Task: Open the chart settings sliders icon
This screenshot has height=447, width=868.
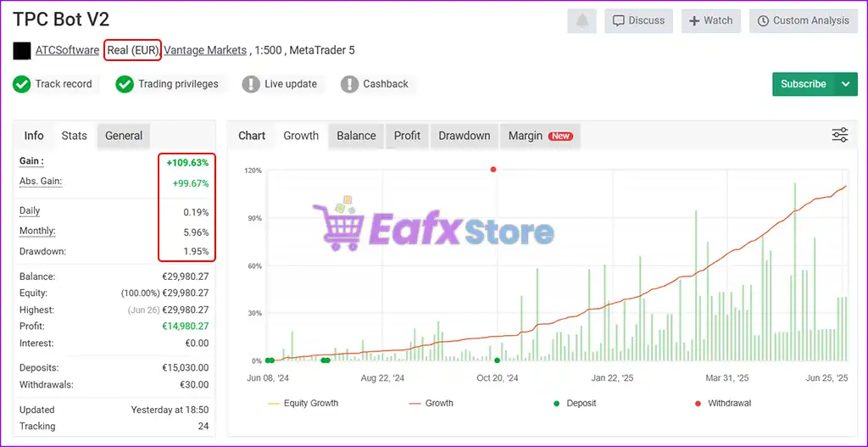Action: [x=840, y=135]
